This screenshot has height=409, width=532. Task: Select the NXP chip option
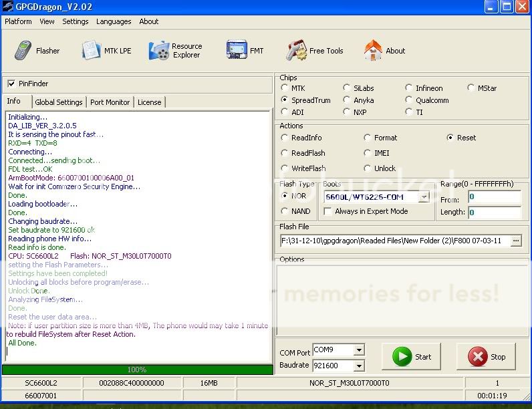(x=346, y=112)
